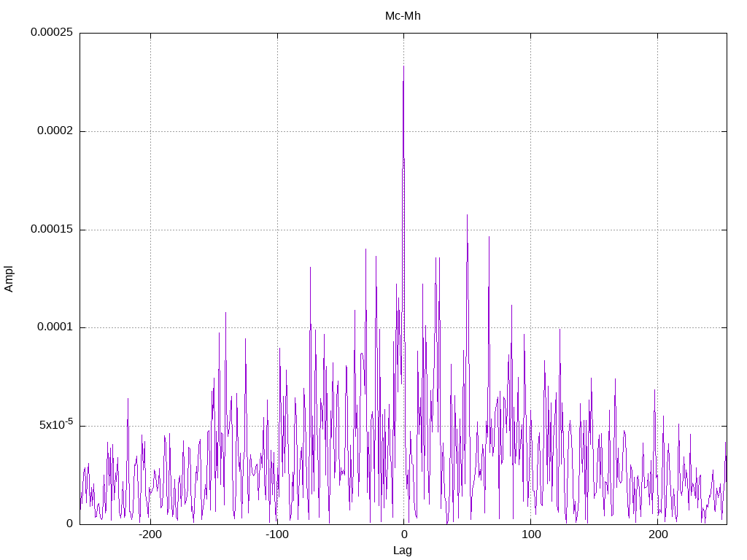This screenshot has width=747, height=560.
Task: Select the y-axis tick label 0.0002
Action: click(x=55, y=131)
